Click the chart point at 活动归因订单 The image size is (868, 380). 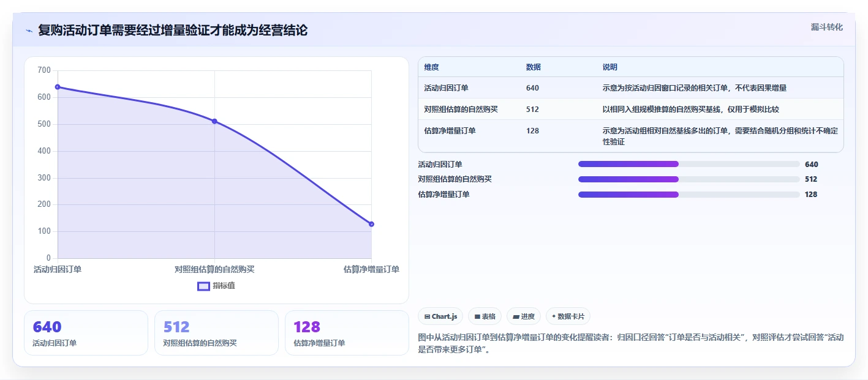point(58,87)
